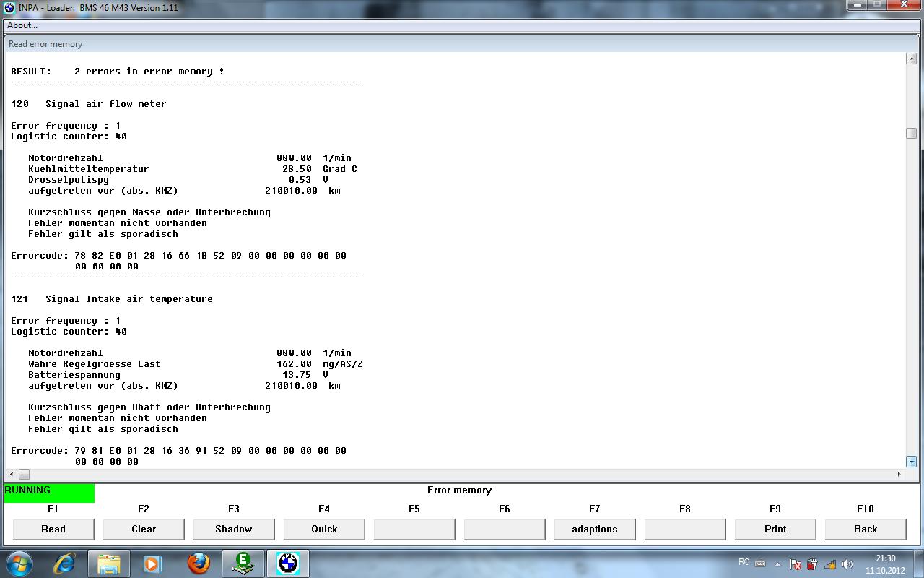Image resolution: width=924 pixels, height=578 pixels.
Task: Click the INPA window title icon
Action: click(9, 8)
